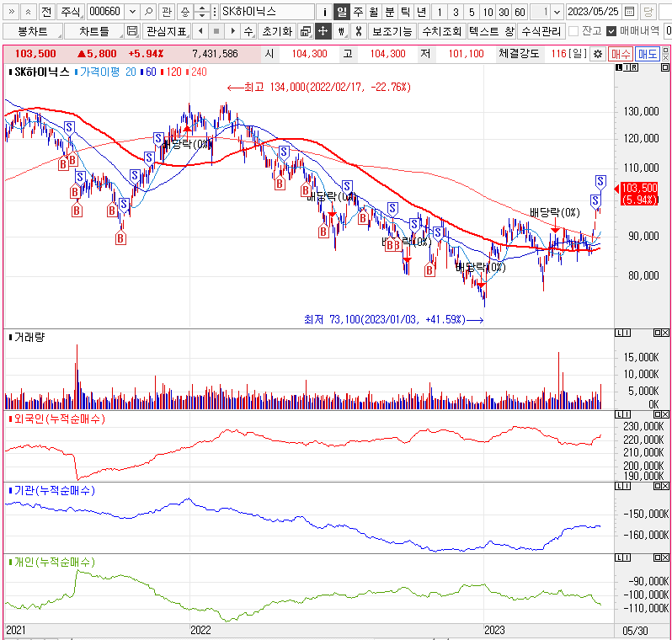Open the gear settings next to 매수
This screenshot has height=640, width=672.
[x=597, y=54]
